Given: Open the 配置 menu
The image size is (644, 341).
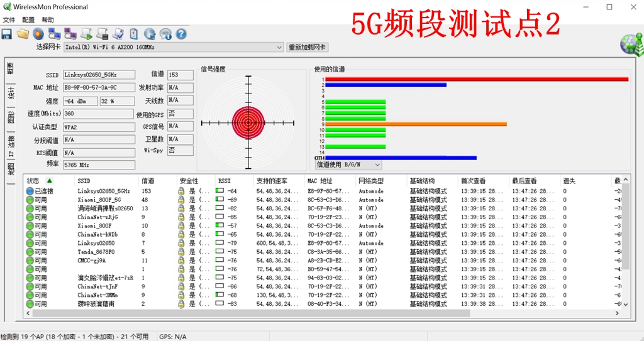Looking at the screenshot, I should [28, 20].
